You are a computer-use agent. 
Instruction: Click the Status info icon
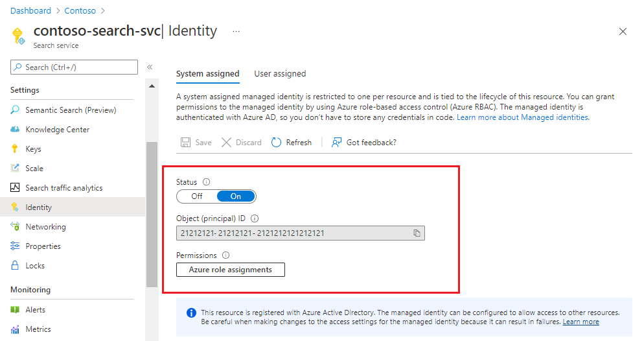[206, 182]
